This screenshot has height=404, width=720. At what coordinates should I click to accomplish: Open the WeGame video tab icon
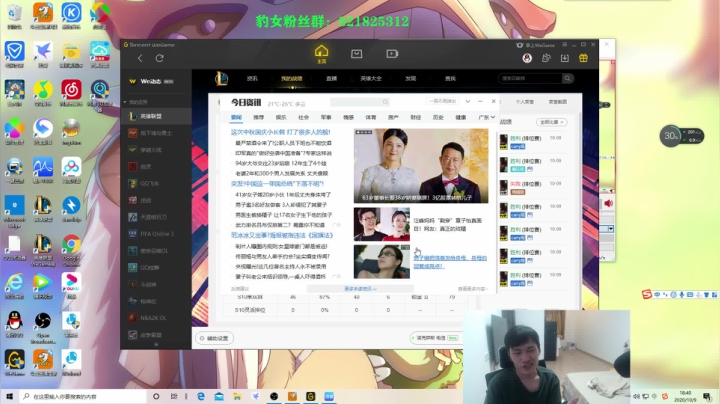click(392, 54)
